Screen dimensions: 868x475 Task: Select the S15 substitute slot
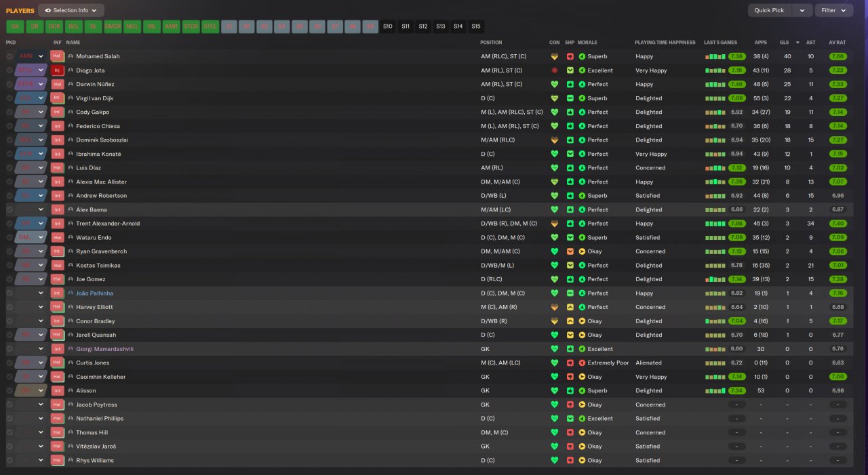point(476,26)
